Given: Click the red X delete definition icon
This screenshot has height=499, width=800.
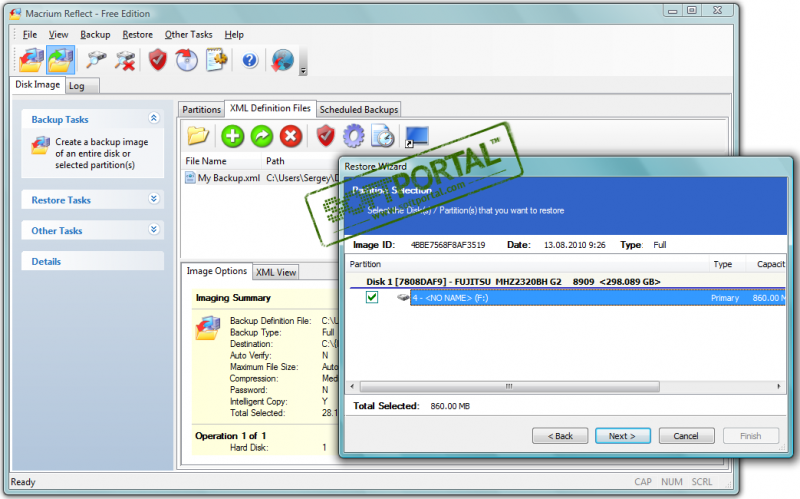Looking at the screenshot, I should tap(291, 136).
